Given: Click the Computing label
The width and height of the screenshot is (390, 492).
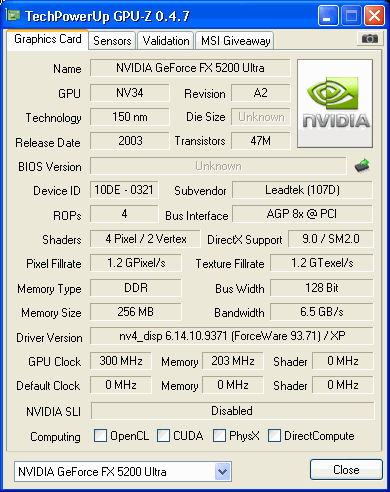Looking at the screenshot, I should pyautogui.click(x=55, y=437).
